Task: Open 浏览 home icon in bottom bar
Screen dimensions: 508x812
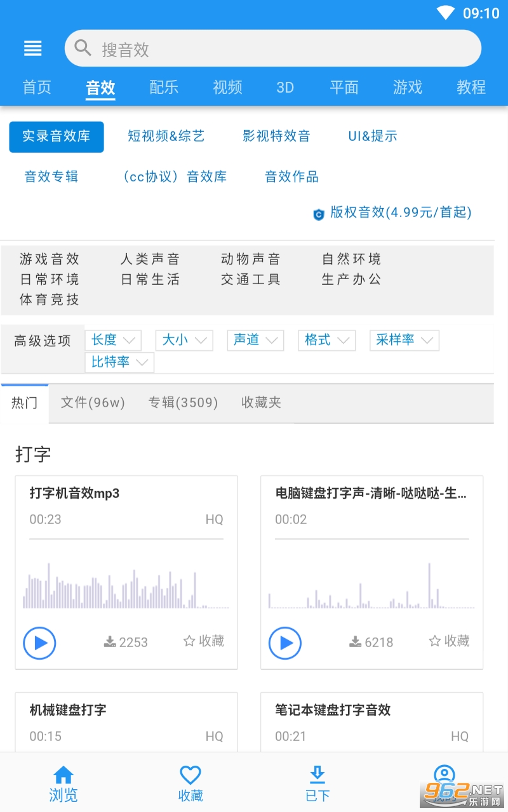Action: point(63,783)
